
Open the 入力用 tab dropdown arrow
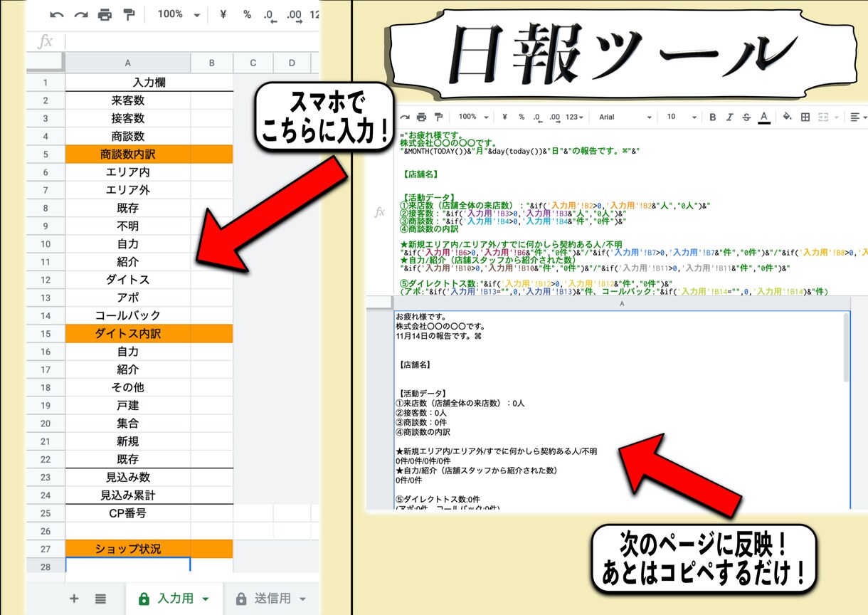click(x=206, y=599)
